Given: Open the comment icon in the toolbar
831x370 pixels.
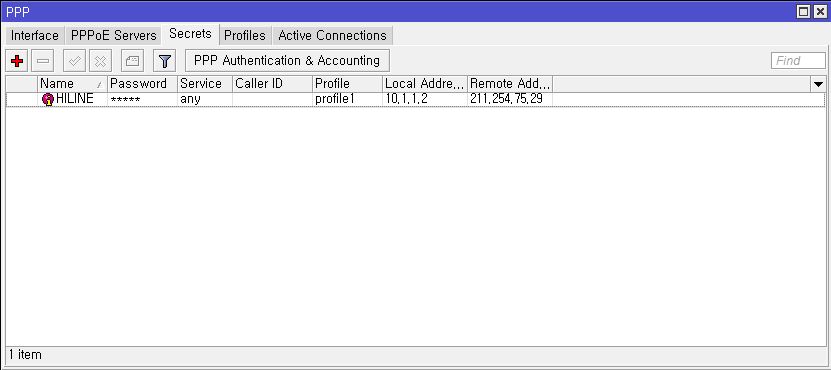Looking at the screenshot, I should point(132,61).
